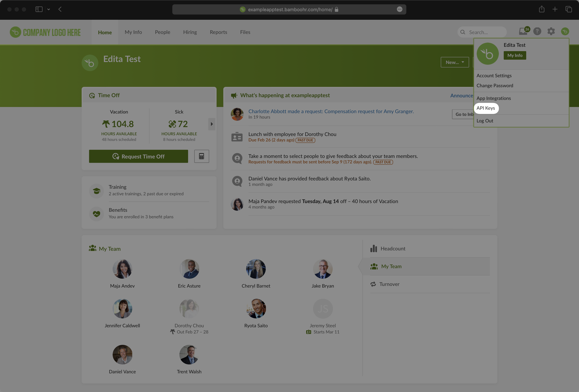
Task: Click the API Keys menu option
Action: pos(486,108)
